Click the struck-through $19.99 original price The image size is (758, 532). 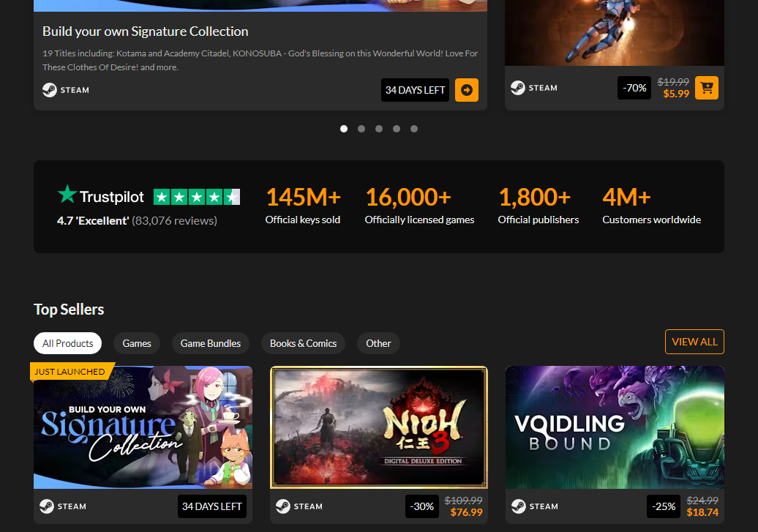click(673, 82)
